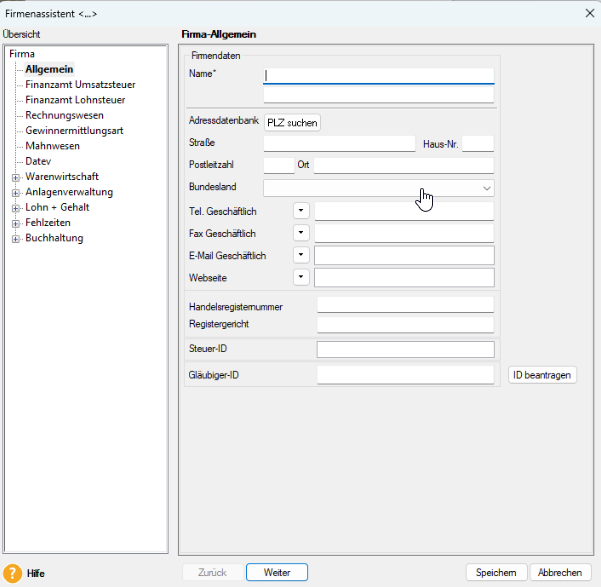This screenshot has height=587, width=601.
Task: Open the Hilfe question mark icon
Action: click(x=12, y=573)
